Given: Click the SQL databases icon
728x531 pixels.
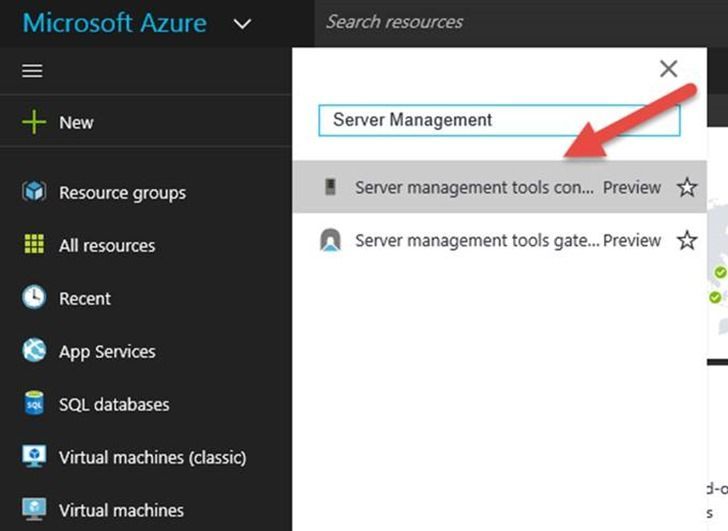Looking at the screenshot, I should (x=34, y=404).
